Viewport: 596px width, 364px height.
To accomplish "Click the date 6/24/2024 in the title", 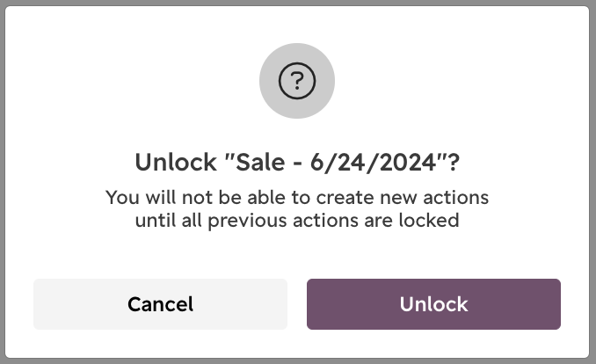I will pyautogui.click(x=374, y=163).
